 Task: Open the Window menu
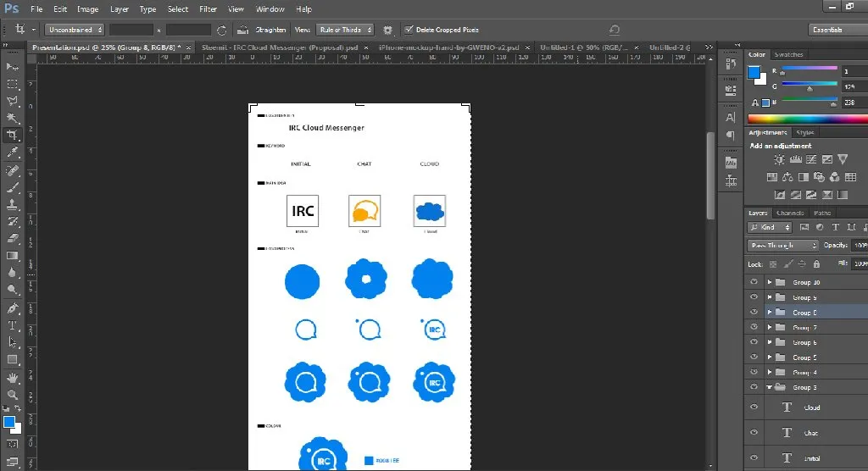point(270,8)
